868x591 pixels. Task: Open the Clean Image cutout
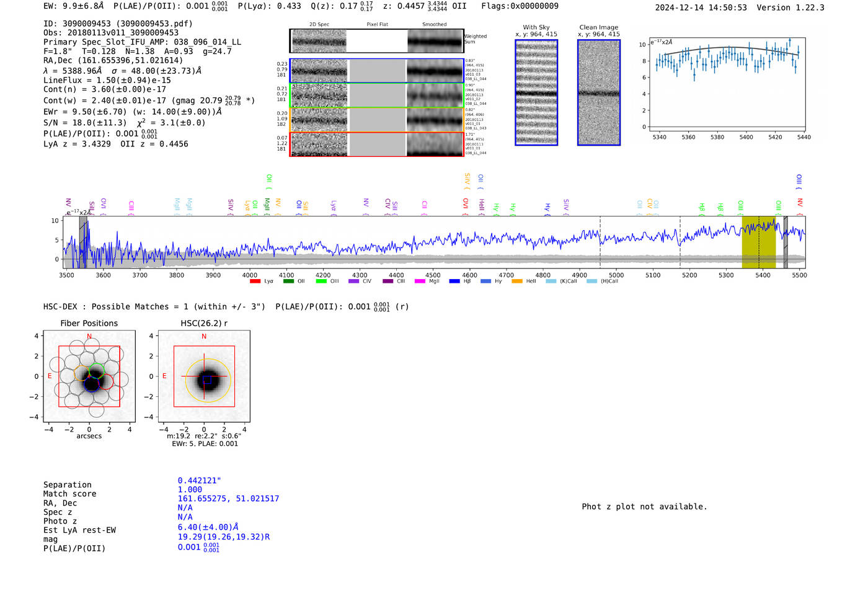coord(599,92)
